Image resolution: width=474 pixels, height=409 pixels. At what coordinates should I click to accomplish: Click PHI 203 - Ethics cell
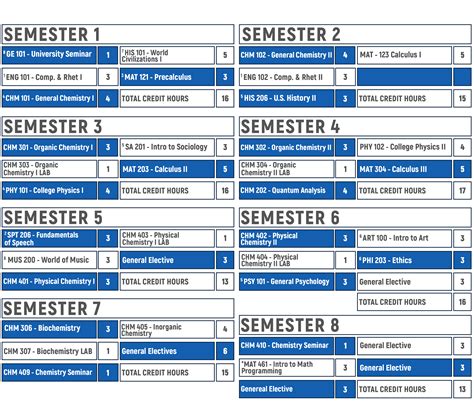(x=404, y=260)
